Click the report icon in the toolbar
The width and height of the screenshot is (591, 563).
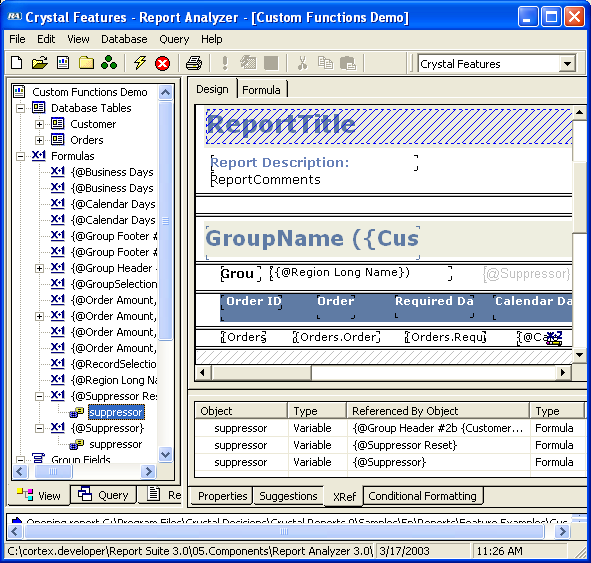pyautogui.click(x=63, y=63)
